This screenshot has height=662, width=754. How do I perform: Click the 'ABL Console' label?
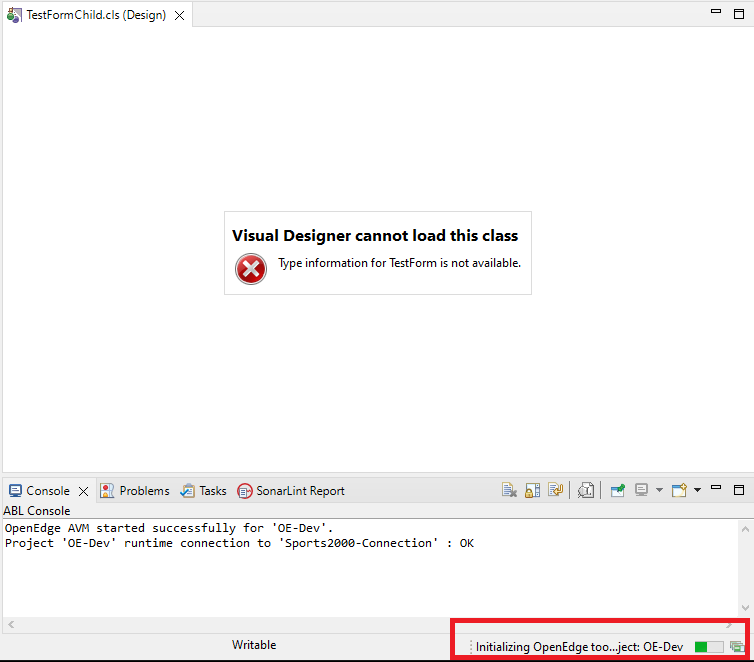(x=37, y=511)
